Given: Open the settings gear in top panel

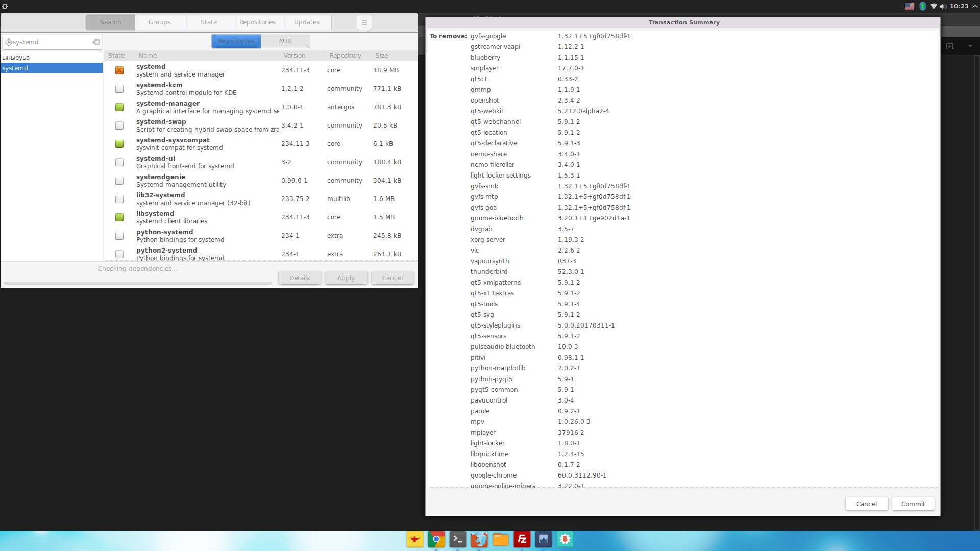Looking at the screenshot, I should point(5,6).
